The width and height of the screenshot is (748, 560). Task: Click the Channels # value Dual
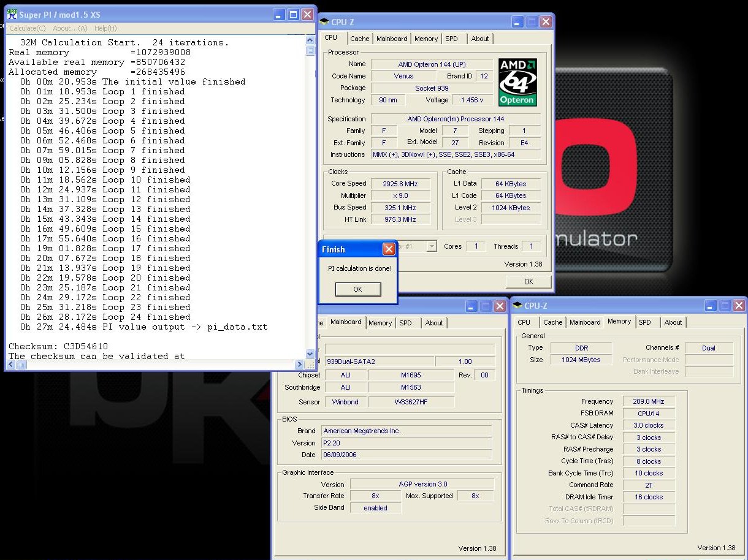(x=709, y=348)
